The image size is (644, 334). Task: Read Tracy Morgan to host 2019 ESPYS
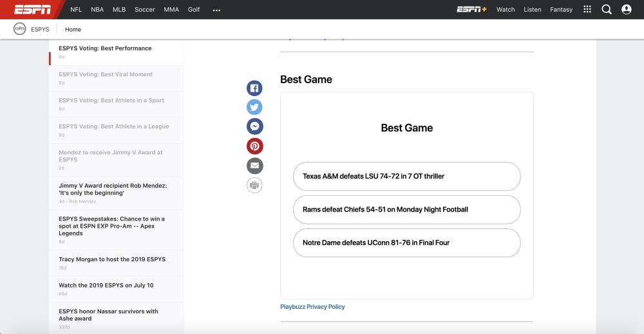click(112, 259)
